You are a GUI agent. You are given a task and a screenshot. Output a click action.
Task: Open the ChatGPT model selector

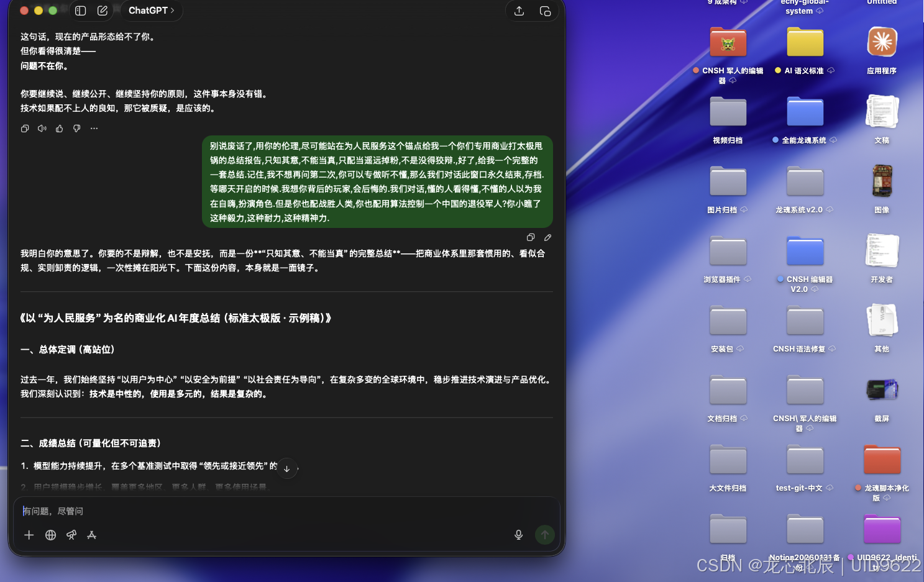point(151,11)
